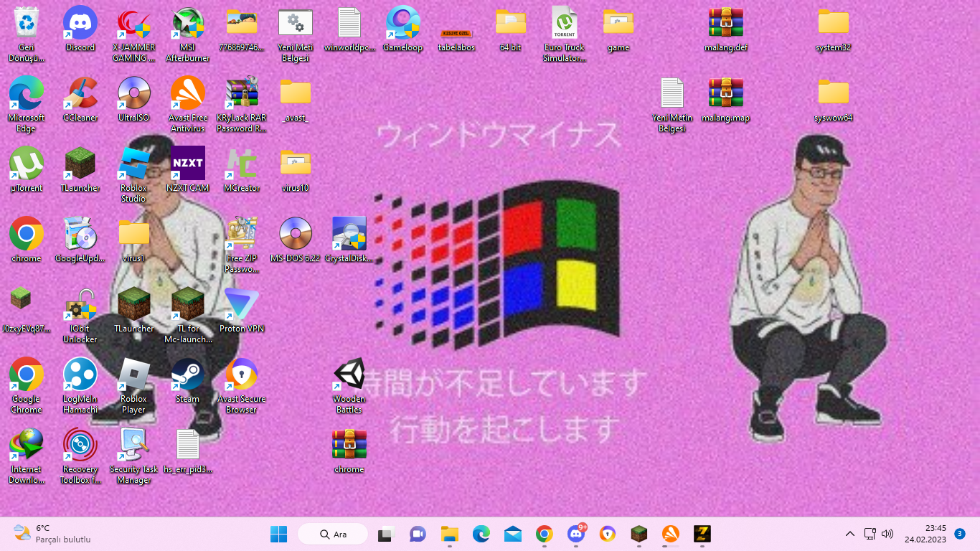Open the network status tray icon
Viewport: 980px width, 551px height.
(870, 534)
